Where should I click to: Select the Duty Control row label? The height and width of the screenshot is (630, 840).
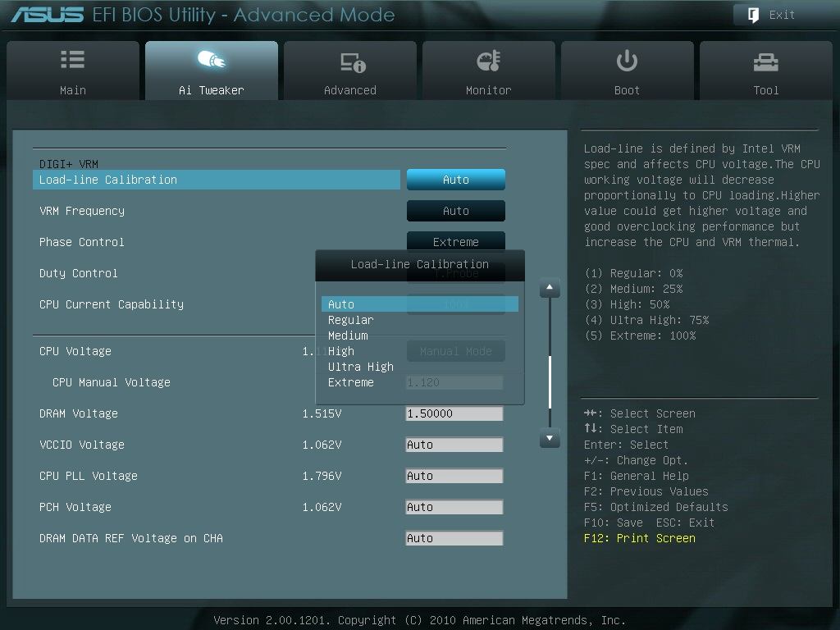pos(79,272)
